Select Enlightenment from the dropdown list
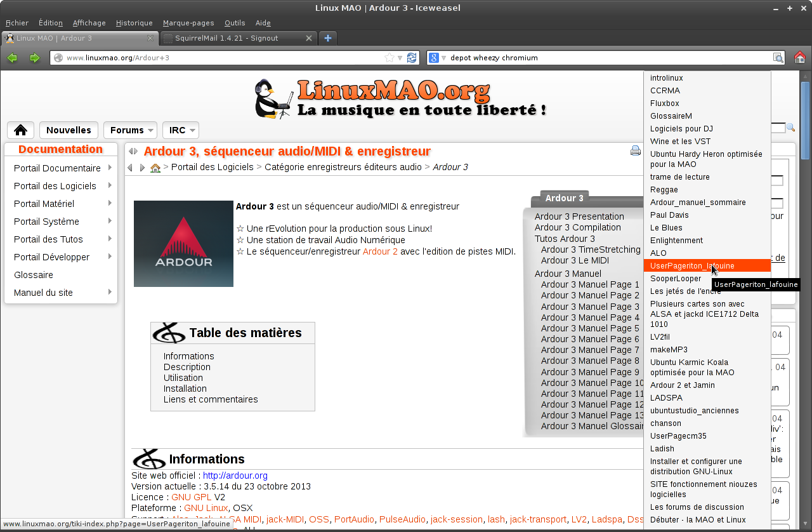The width and height of the screenshot is (812, 532). point(707,241)
